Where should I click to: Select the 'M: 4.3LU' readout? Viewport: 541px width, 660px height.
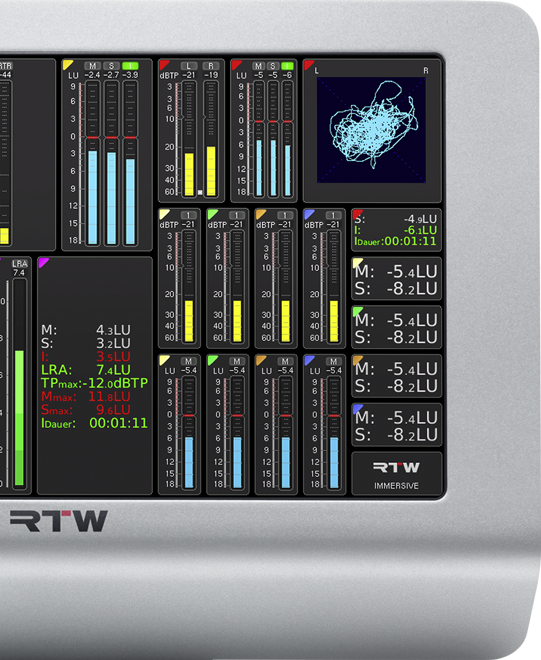86,330
